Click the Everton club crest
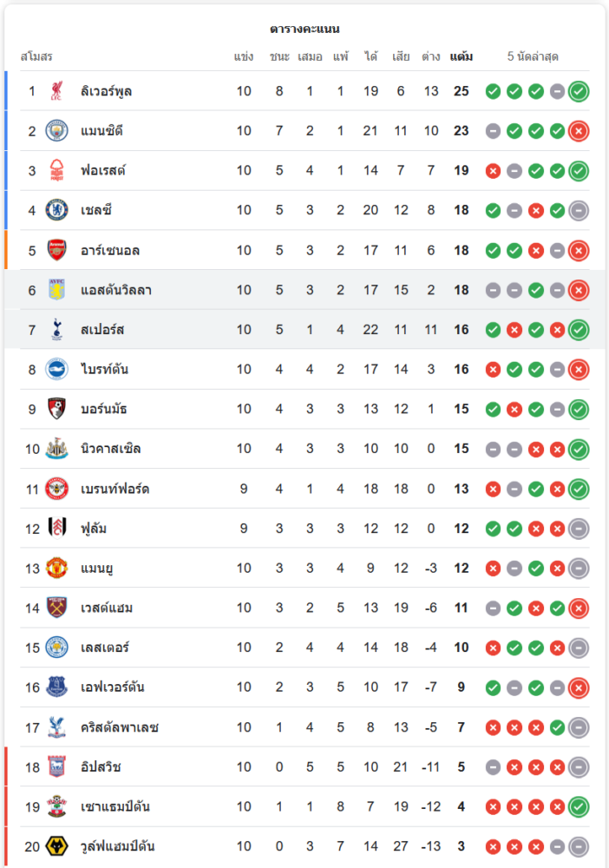Image resolution: width=609 pixels, height=868 pixels. (x=56, y=687)
